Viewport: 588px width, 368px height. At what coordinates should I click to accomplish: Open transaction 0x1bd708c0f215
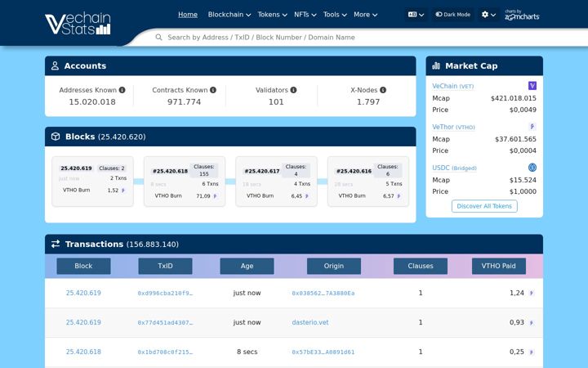coord(165,352)
